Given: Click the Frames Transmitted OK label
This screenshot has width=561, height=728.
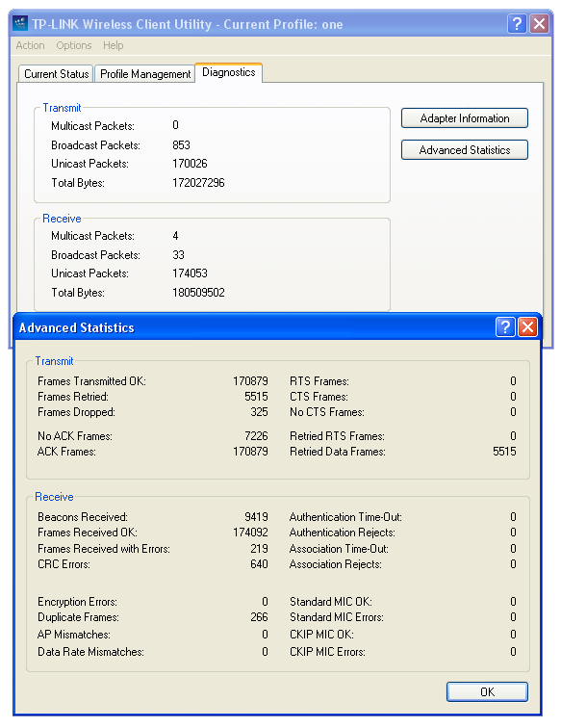Looking at the screenshot, I should (x=91, y=381).
